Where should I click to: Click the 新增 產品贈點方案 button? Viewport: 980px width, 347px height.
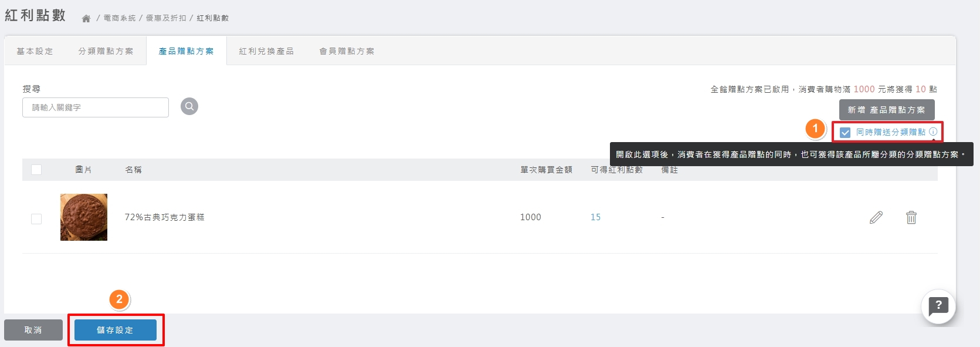pyautogui.click(x=886, y=110)
